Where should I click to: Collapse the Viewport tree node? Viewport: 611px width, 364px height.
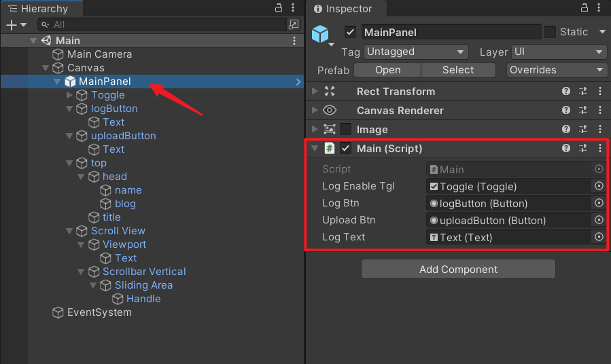(81, 244)
